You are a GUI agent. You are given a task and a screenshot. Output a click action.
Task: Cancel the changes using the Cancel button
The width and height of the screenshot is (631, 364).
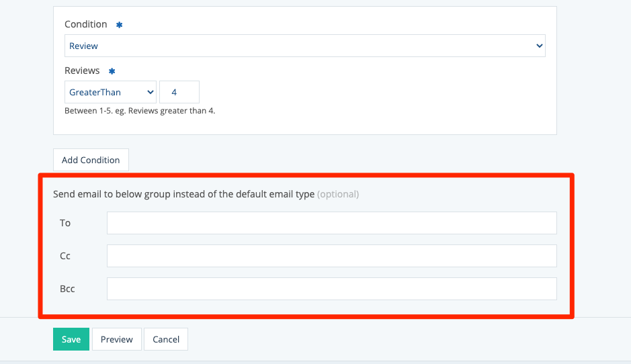pyautogui.click(x=166, y=339)
